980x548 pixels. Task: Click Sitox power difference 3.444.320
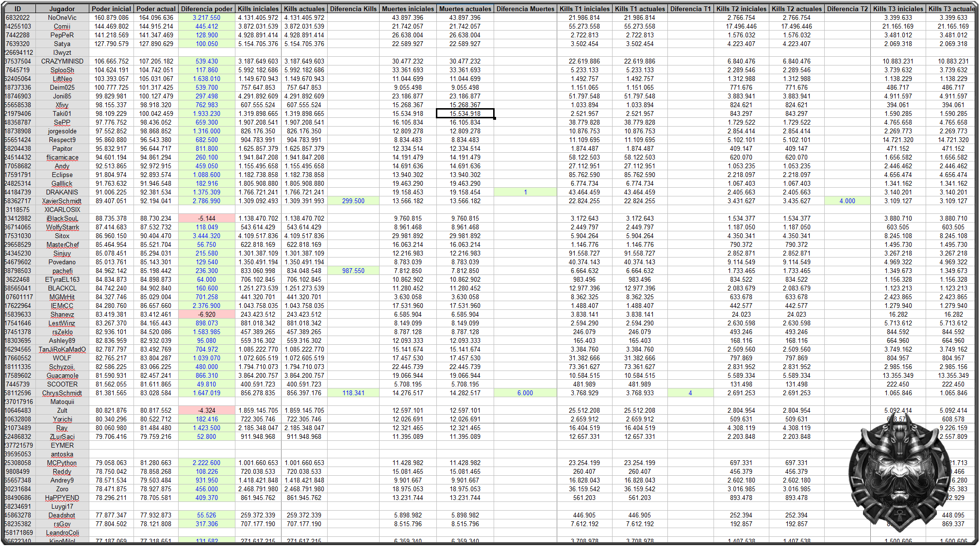207,236
